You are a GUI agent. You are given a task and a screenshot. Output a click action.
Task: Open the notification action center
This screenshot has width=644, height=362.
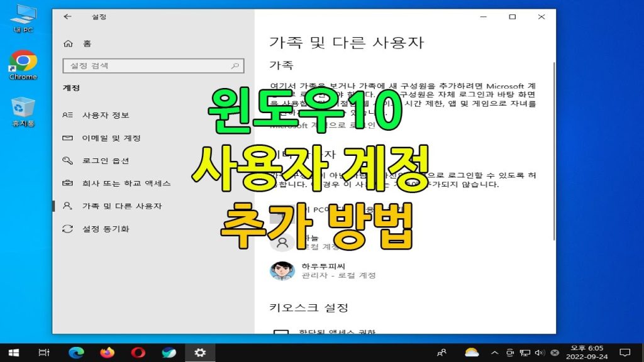point(625,353)
